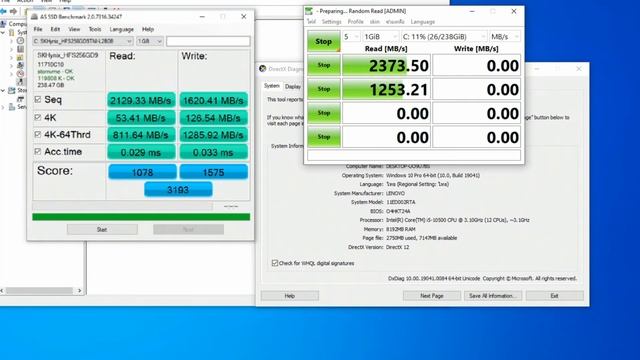Expand the Event Viewer tree node
The height and width of the screenshot is (360, 640).
[11, 49]
